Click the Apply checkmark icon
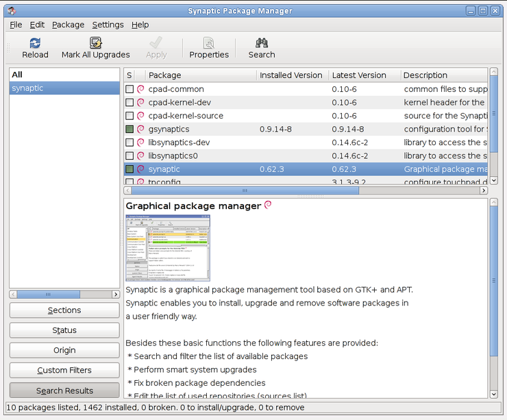The image size is (507, 420). pos(156,42)
